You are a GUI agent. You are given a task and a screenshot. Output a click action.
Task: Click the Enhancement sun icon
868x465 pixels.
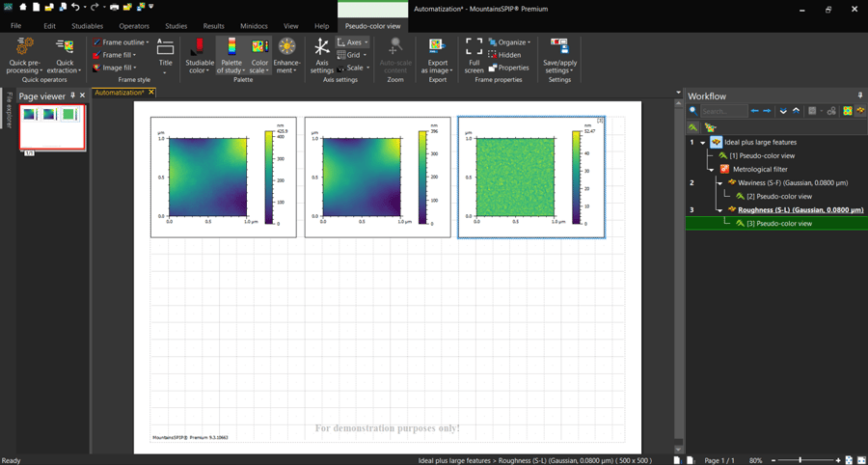pos(286,46)
